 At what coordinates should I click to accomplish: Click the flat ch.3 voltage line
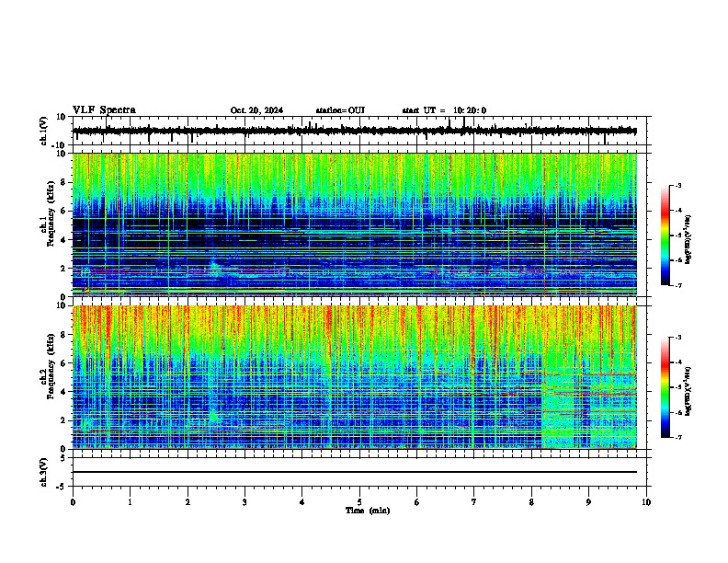coord(355,472)
